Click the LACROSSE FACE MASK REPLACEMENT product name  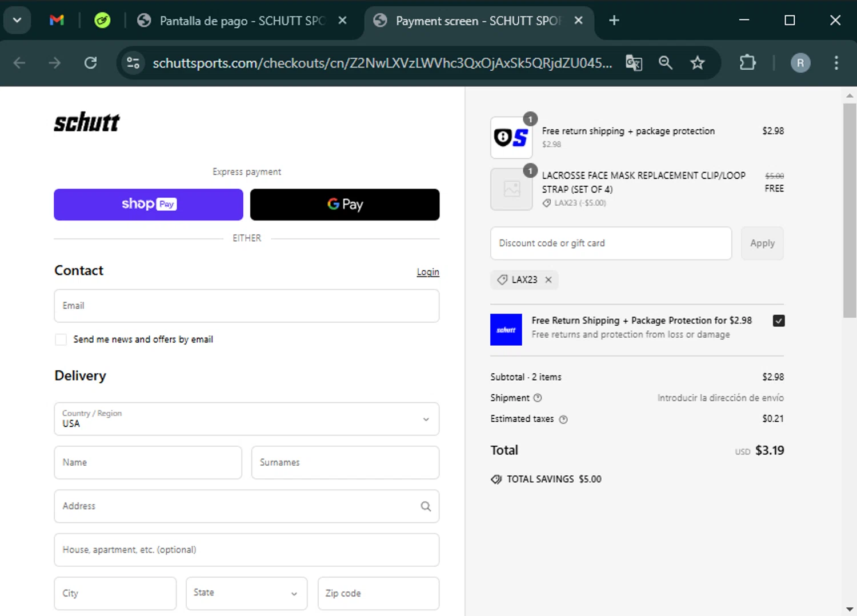click(x=644, y=182)
